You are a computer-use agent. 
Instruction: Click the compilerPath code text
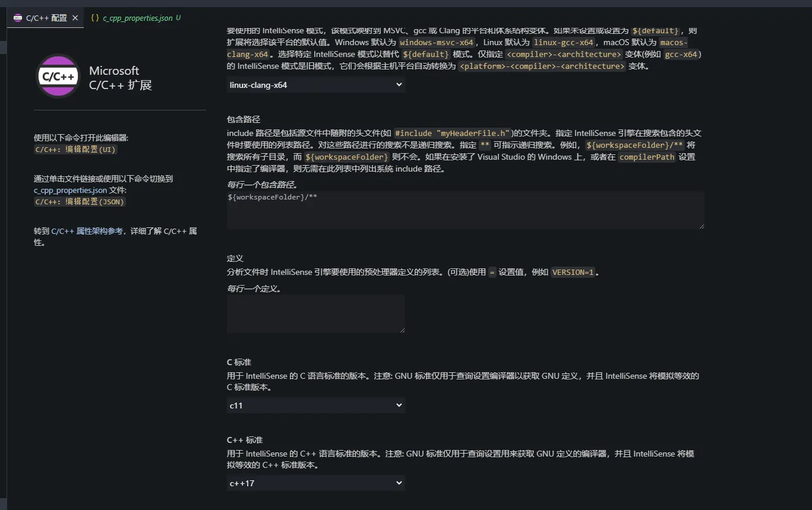point(647,157)
